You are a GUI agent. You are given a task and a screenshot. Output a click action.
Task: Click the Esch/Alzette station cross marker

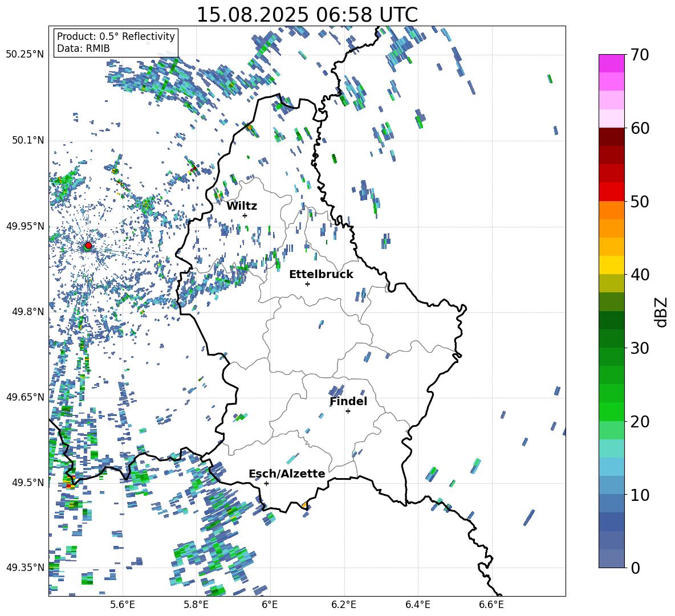click(x=266, y=483)
